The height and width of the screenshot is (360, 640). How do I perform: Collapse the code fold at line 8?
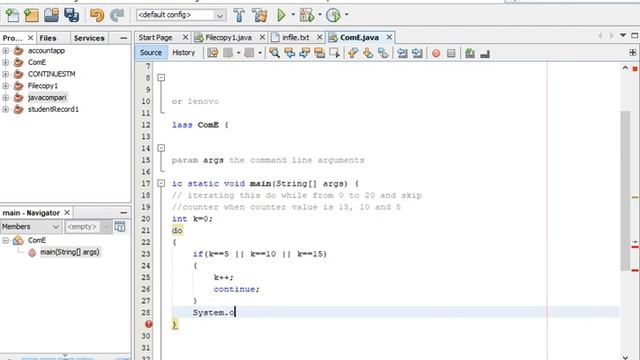[161, 78]
